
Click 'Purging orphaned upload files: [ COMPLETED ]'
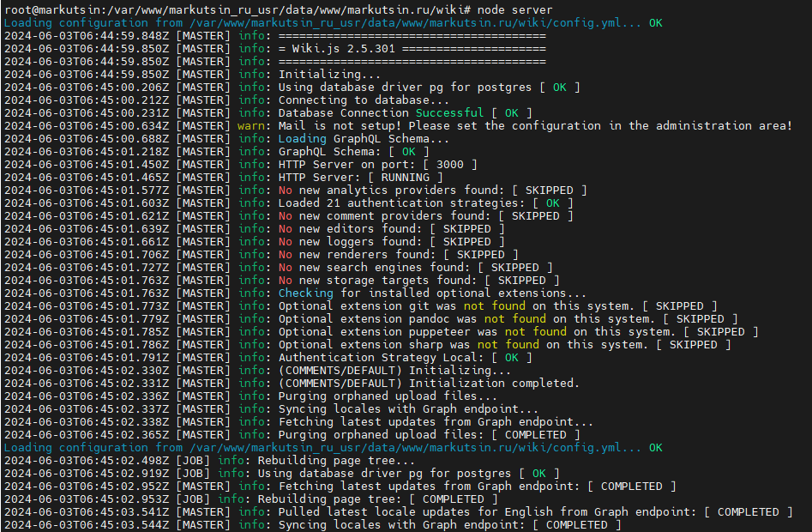tap(292, 435)
